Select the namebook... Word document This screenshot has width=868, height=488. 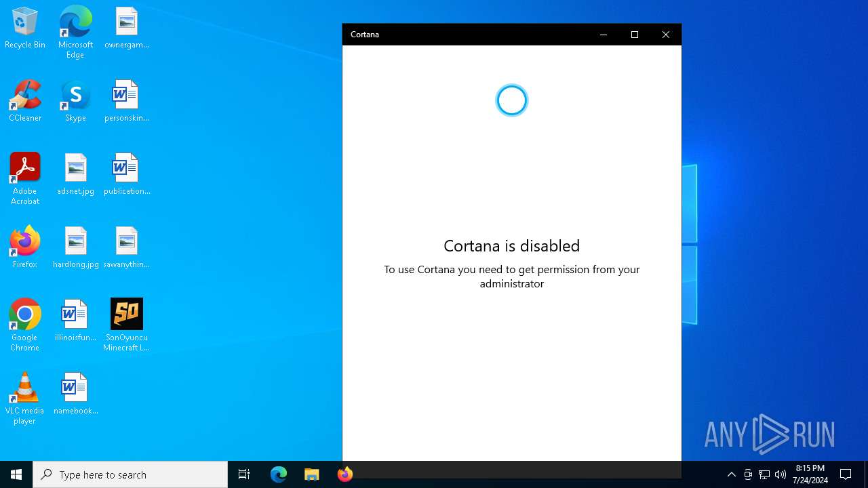click(75, 394)
